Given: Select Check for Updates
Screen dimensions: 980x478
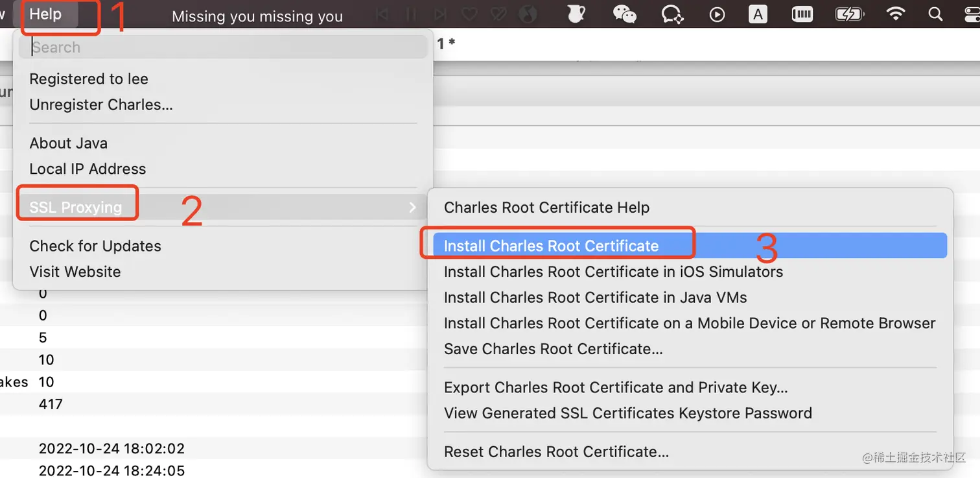Looking at the screenshot, I should pyautogui.click(x=95, y=246).
